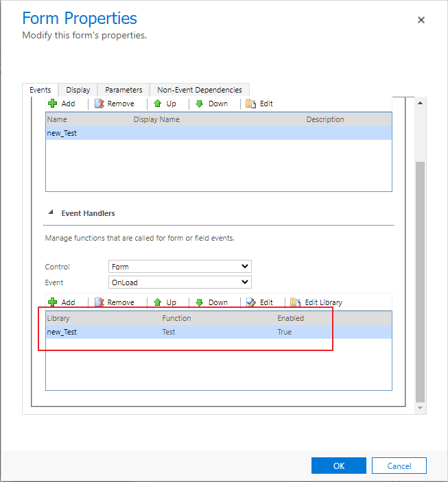Move the event handler Up

point(165,302)
